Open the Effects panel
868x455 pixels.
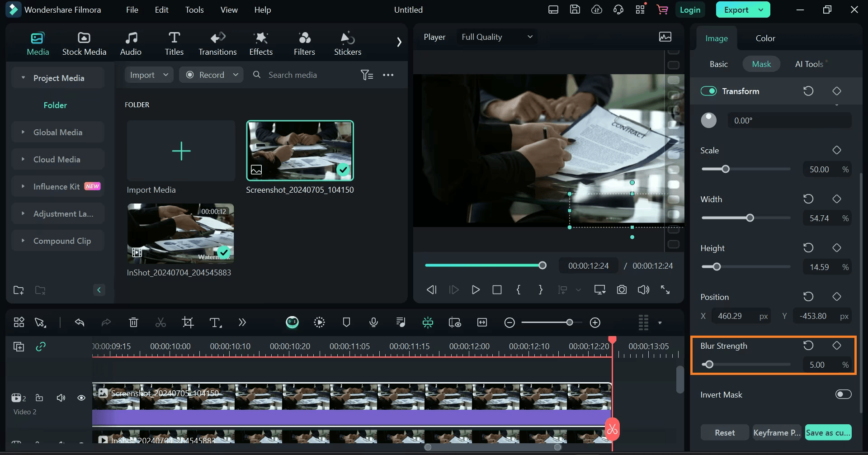pos(261,44)
